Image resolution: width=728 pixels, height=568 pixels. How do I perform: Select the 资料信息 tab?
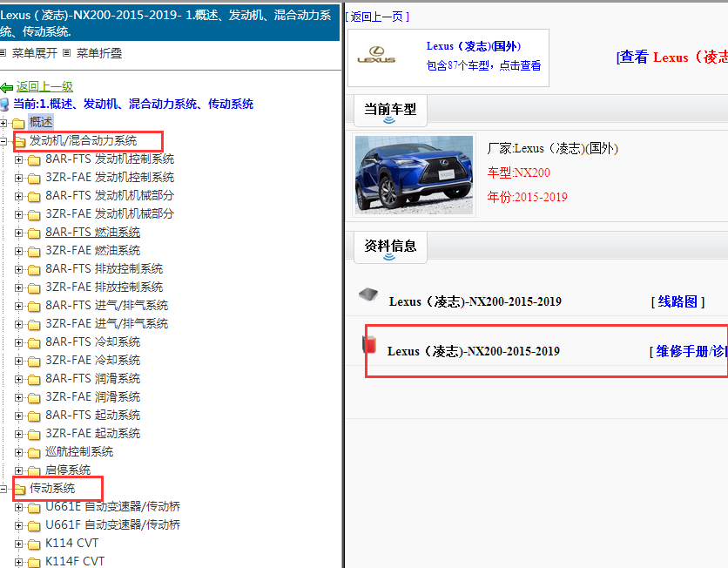click(390, 247)
